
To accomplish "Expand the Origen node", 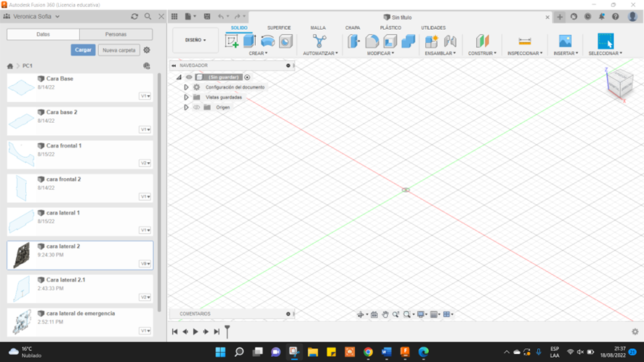I will tap(186, 108).
